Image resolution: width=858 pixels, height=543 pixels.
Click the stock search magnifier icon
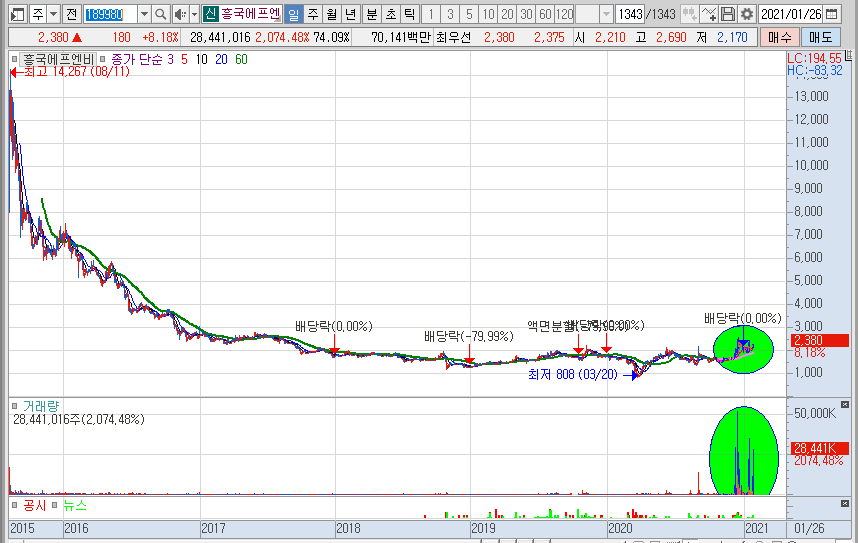pyautogui.click(x=161, y=14)
